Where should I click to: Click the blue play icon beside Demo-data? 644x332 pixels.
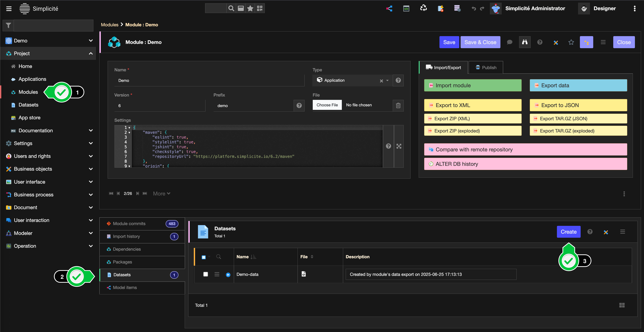click(x=228, y=275)
